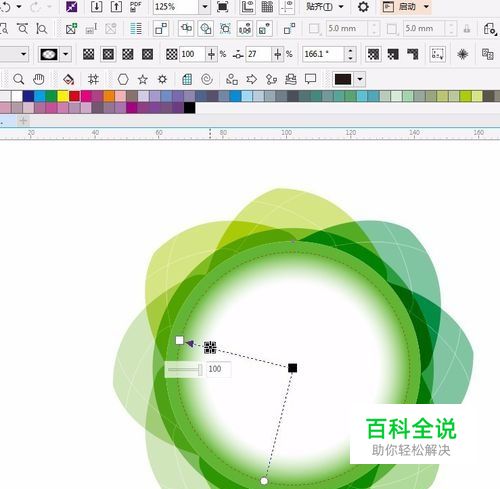The width and height of the screenshot is (500, 489).
Task: Toggle Show Grid
Action: [x=267, y=7]
